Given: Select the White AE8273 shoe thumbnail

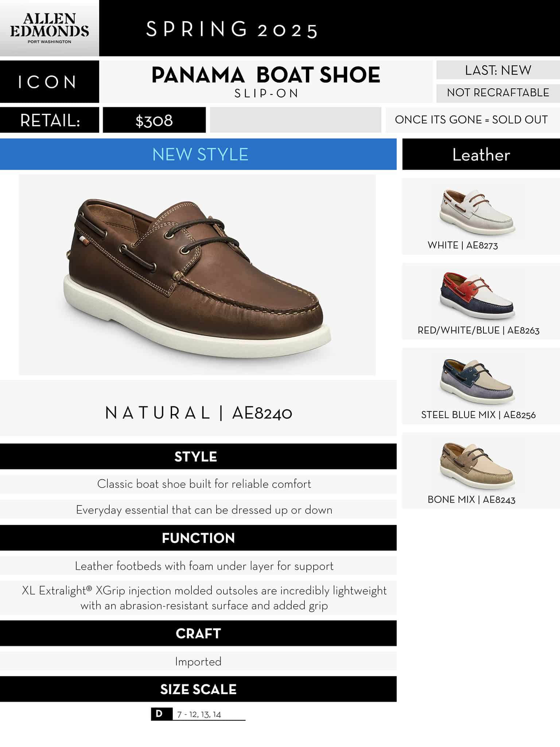Looking at the screenshot, I should pos(478,211).
